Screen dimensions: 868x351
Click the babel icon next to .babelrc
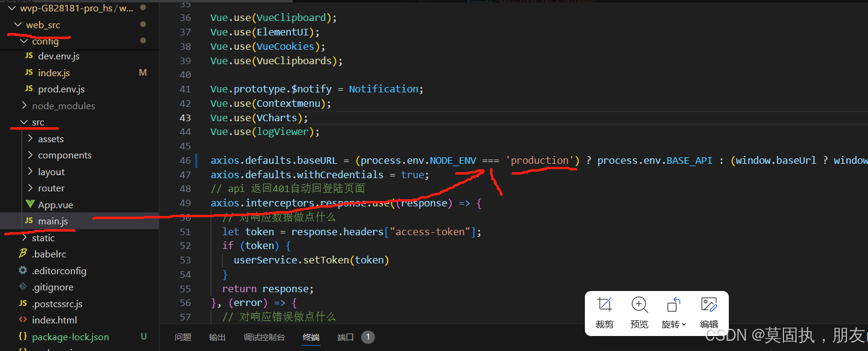23,254
